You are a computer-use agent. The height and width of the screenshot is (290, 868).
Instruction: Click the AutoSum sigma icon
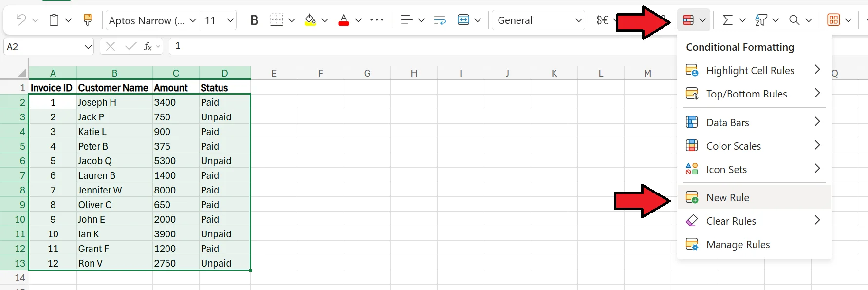click(x=727, y=20)
